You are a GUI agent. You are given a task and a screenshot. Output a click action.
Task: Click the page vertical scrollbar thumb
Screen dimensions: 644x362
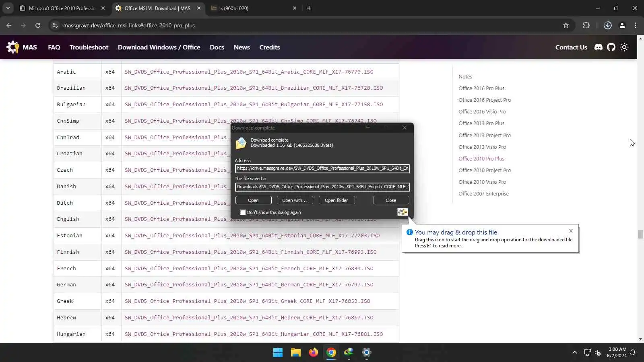[x=640, y=234]
